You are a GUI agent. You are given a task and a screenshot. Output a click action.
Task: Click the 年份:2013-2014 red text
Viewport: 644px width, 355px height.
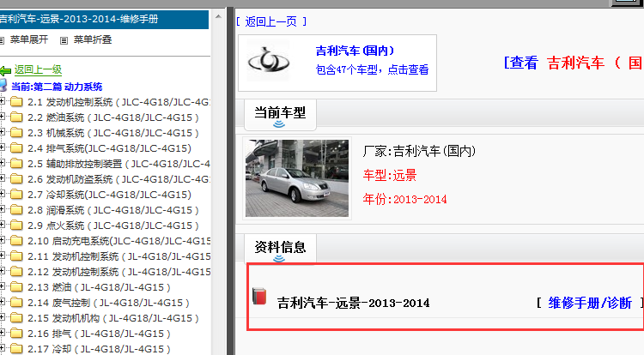click(405, 200)
